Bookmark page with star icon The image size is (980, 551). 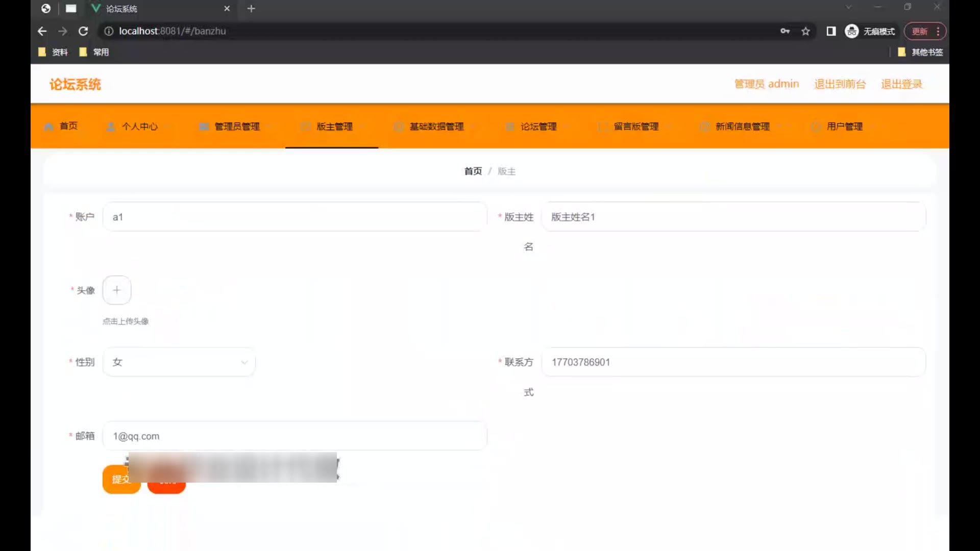[805, 31]
